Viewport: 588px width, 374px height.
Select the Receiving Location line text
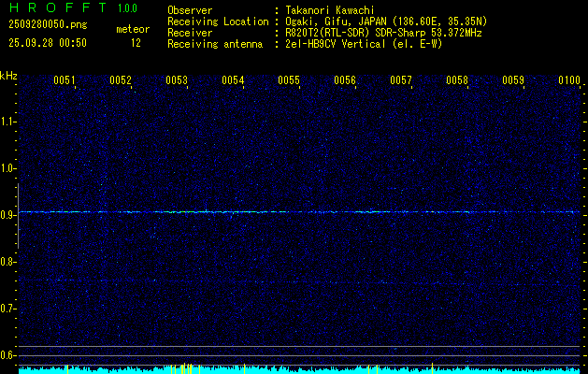(x=327, y=22)
